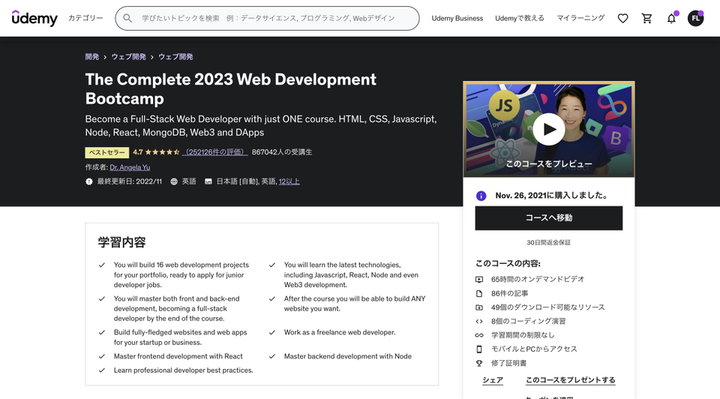
Task: Open the notifications bell icon
Action: (671, 18)
